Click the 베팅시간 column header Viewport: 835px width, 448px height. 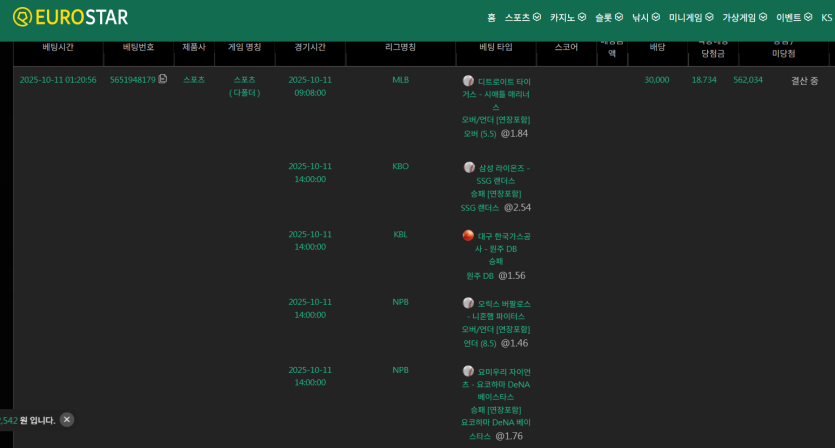(x=58, y=47)
